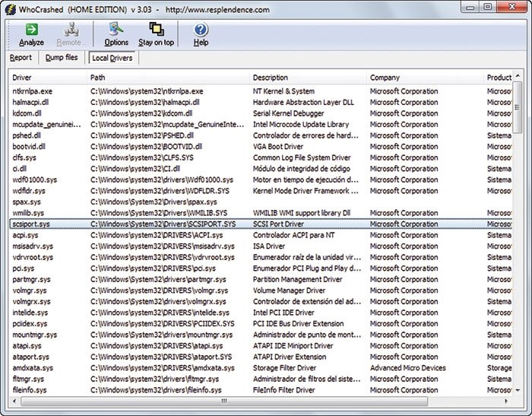
Task: Select the mcupdate_genuinei... driver row
Action: (x=261, y=124)
